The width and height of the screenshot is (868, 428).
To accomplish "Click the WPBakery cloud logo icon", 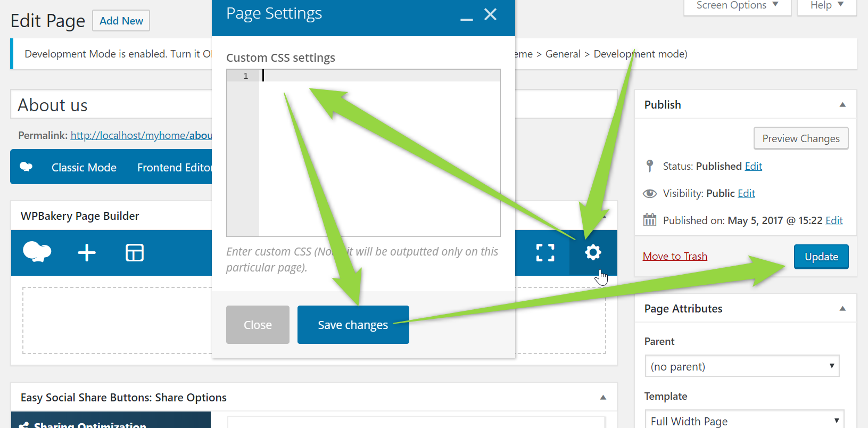I will coord(37,252).
